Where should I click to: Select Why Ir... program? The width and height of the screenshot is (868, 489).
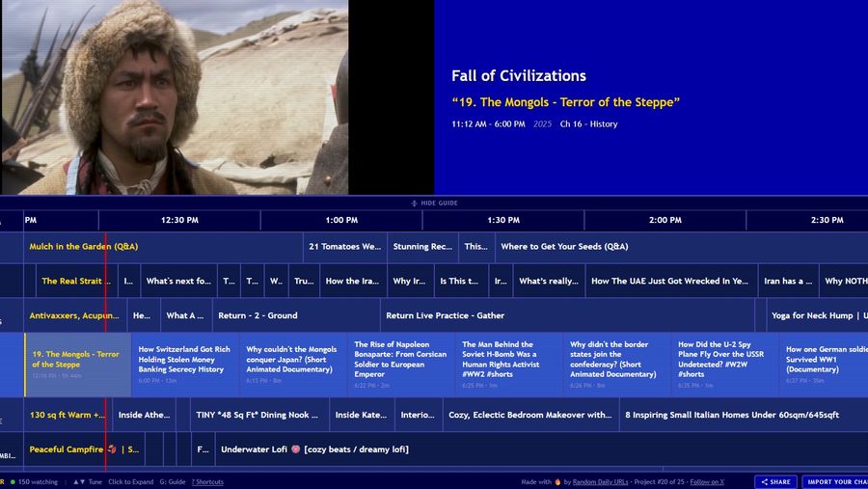(x=410, y=281)
